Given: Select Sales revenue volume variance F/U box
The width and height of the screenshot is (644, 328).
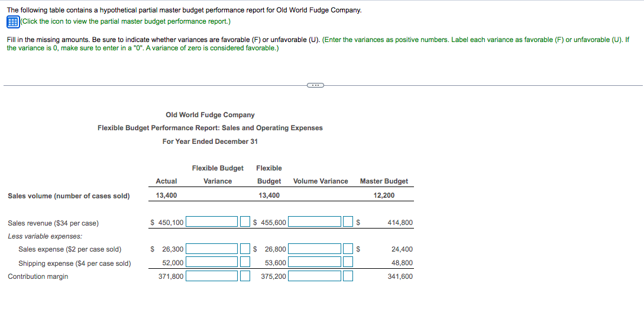Looking at the screenshot, I should 348,222.
